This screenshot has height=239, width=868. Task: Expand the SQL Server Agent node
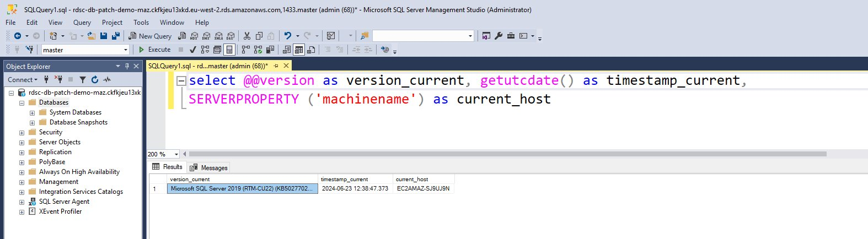coord(22,202)
